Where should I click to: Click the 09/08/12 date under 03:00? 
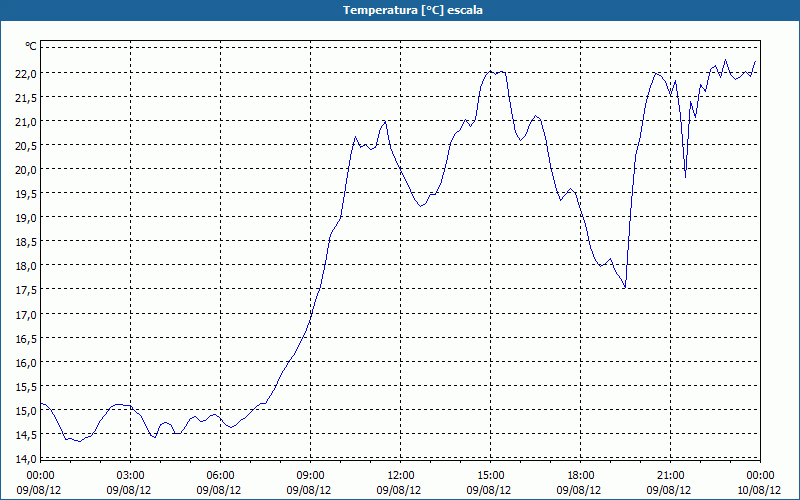pos(129,490)
